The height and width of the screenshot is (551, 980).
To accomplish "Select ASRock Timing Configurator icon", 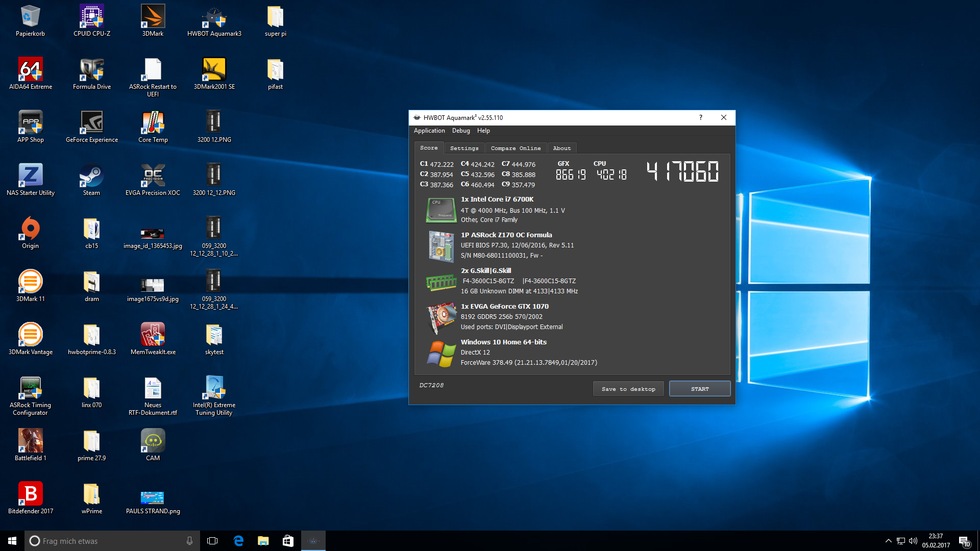I will click(30, 396).
